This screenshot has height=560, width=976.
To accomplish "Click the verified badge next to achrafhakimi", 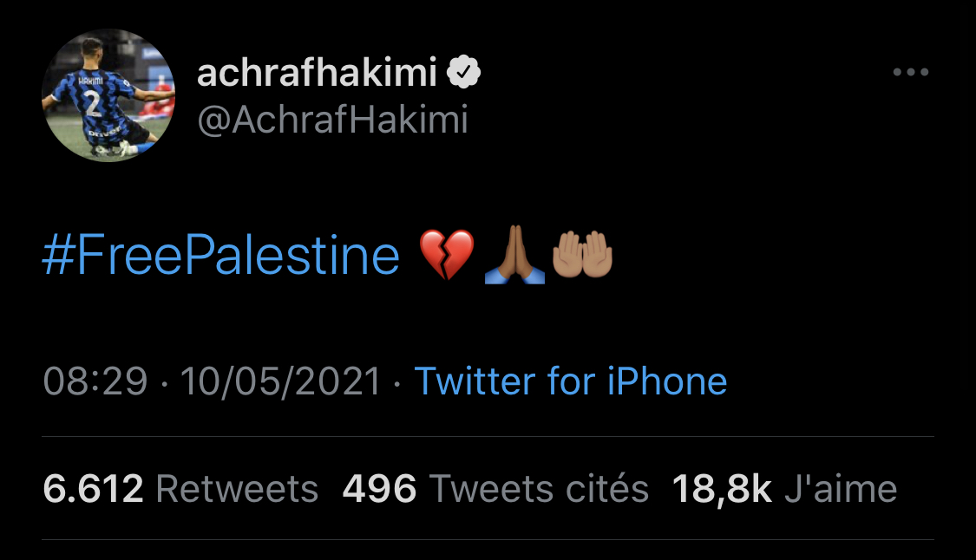I will [x=464, y=75].
